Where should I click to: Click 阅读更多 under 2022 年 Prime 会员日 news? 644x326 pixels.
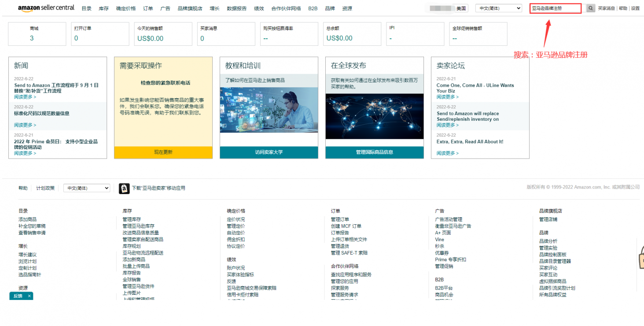[25, 153]
